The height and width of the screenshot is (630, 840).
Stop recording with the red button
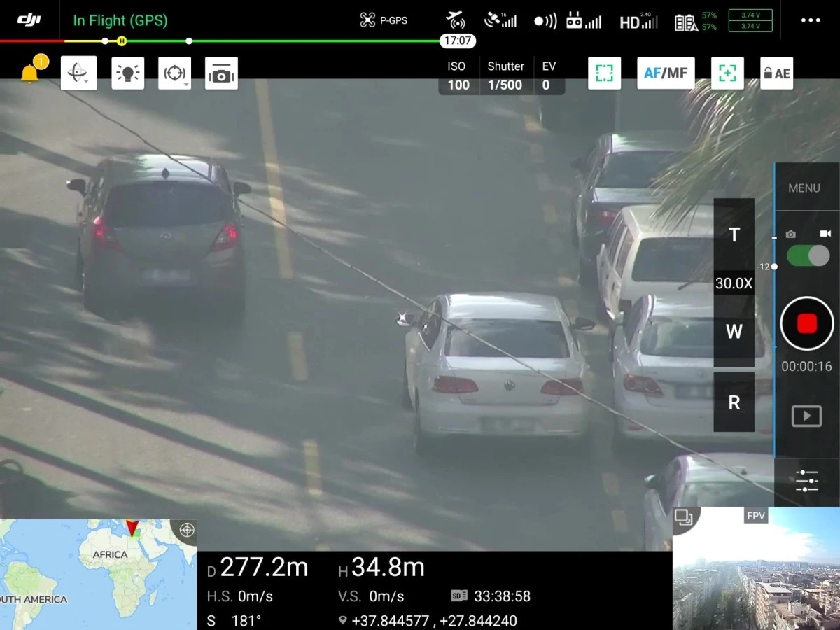pos(807,323)
